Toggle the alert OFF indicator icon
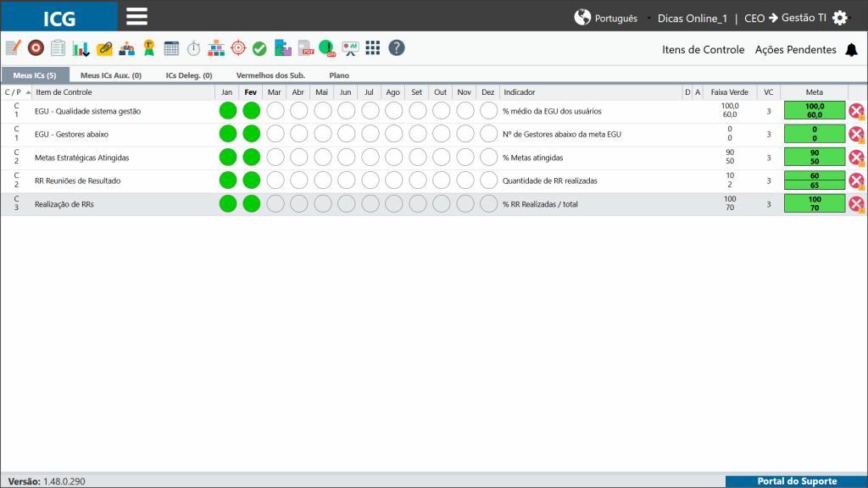Screen dimensions: 868x488 pyautogui.click(x=327, y=48)
